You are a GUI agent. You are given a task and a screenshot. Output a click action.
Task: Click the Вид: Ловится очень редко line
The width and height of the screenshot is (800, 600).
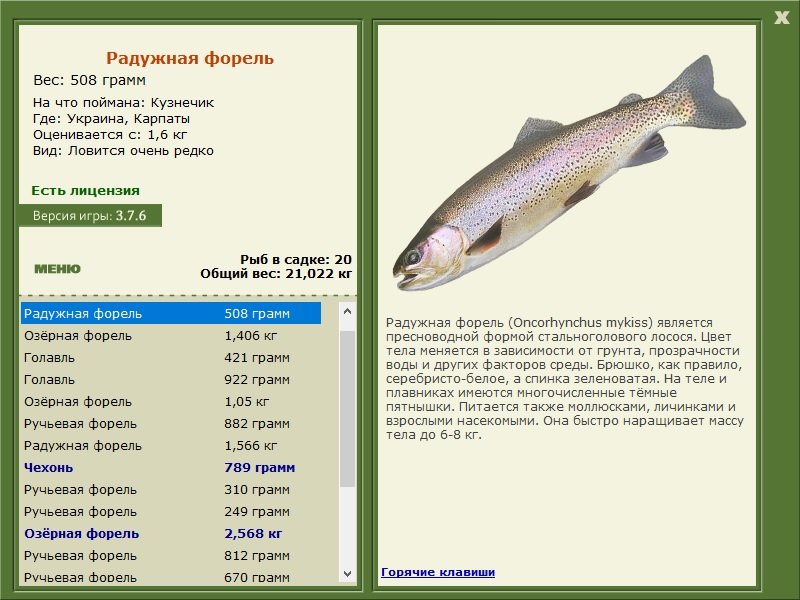[x=123, y=151]
